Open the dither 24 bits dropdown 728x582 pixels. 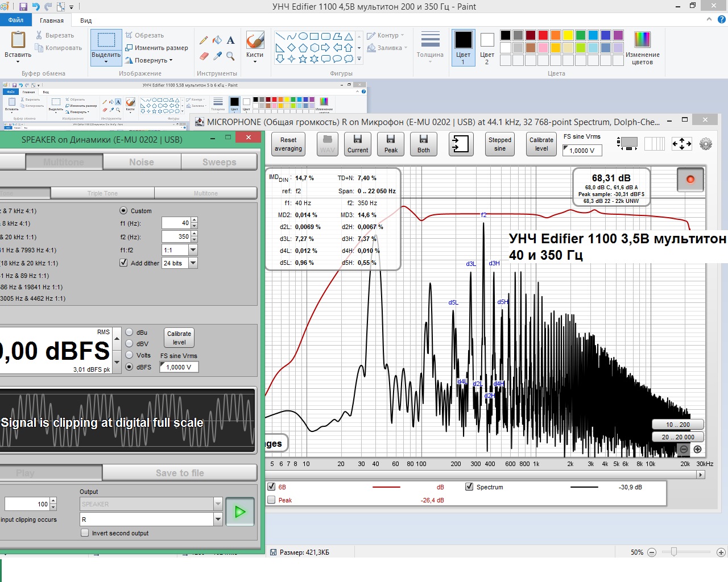pos(193,263)
